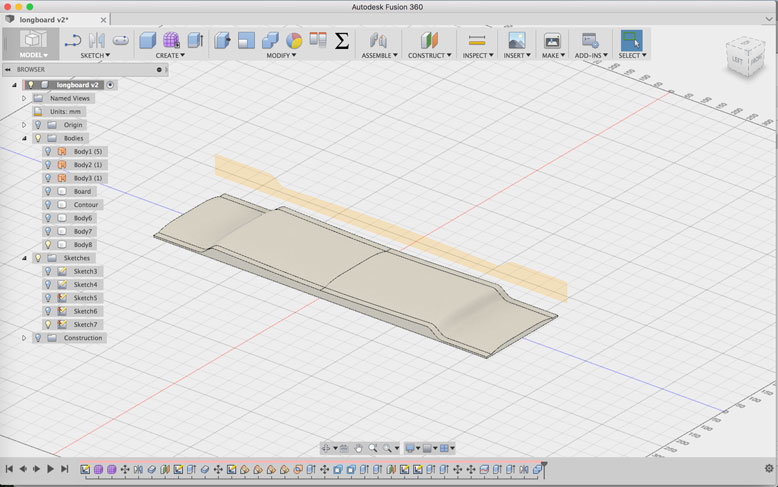Expand the Origin tree node
This screenshot has width=778, height=487.
click(x=24, y=125)
